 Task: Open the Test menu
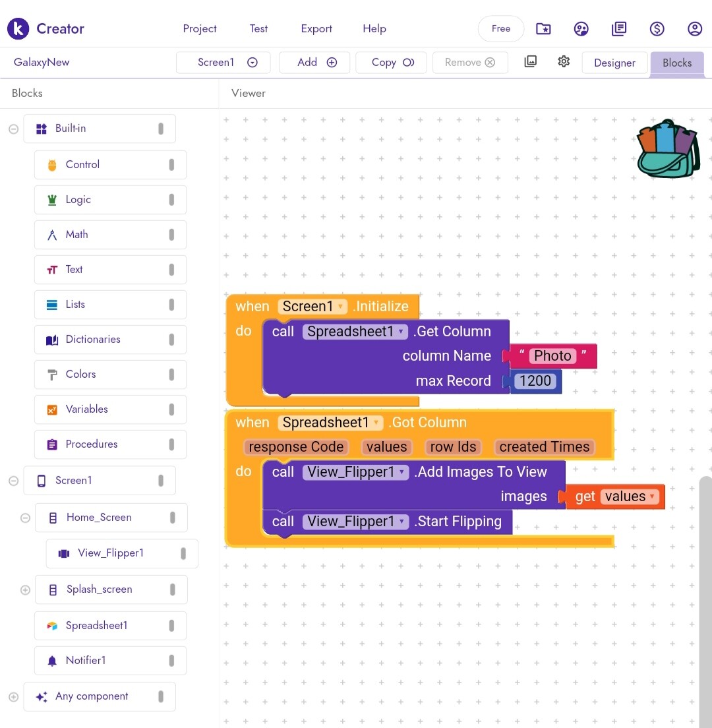[258, 29]
